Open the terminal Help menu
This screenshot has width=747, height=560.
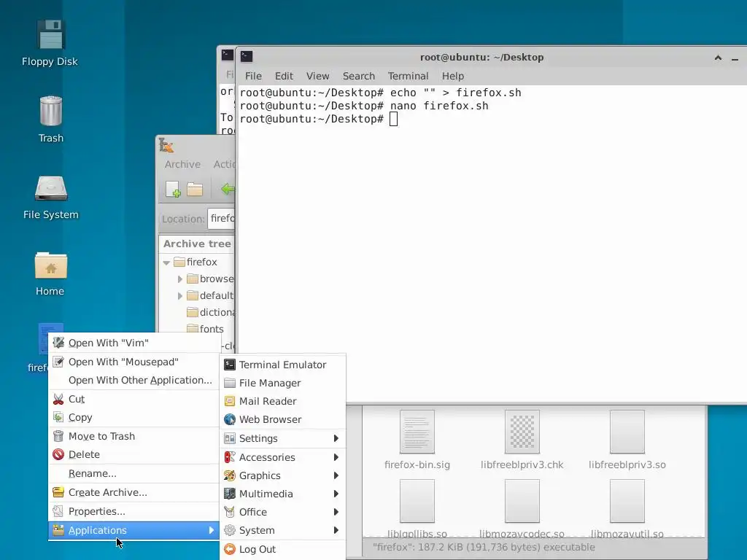[x=452, y=76]
